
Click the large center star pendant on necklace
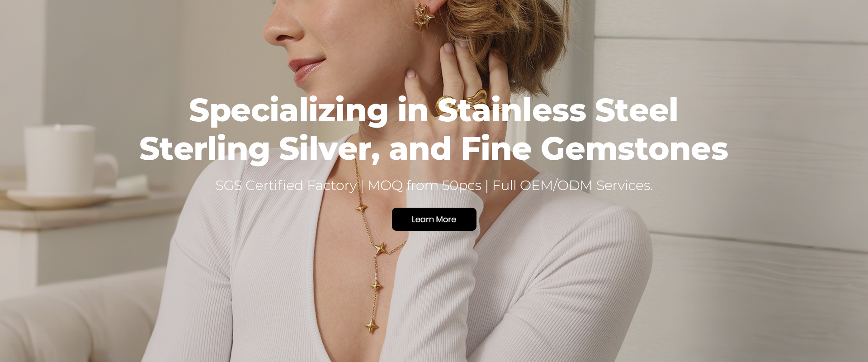380,248
